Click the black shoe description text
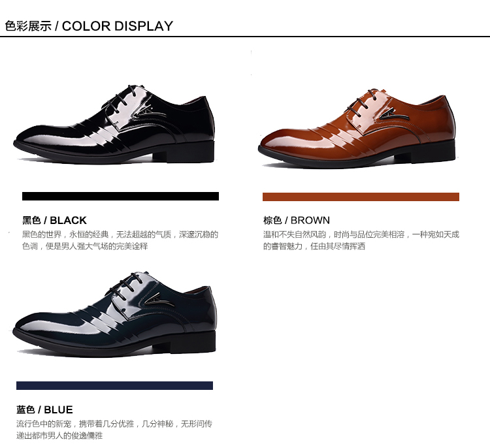Image resolution: width=490 pixels, height=448 pixels. tap(120, 240)
